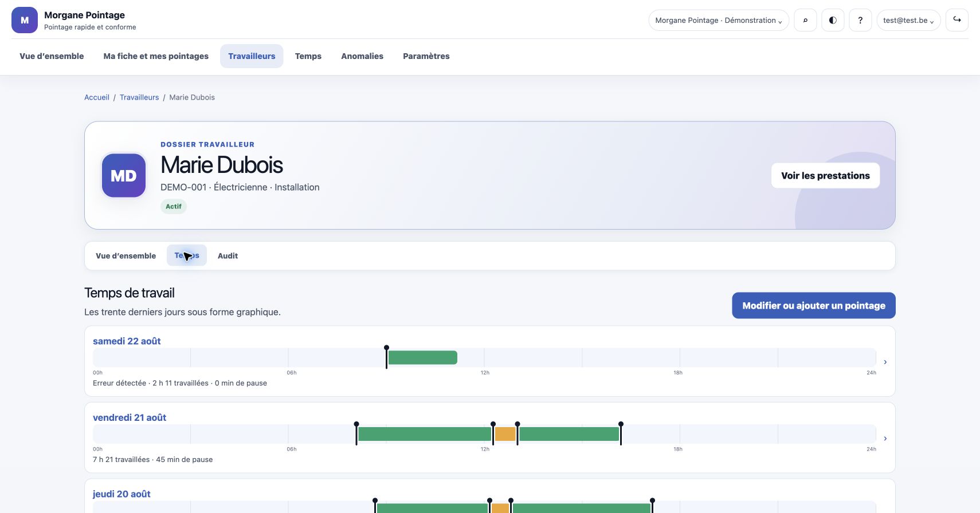Viewport: 980px width, 513px height.
Task: Expand the test@test.be account menu
Action: coord(908,20)
